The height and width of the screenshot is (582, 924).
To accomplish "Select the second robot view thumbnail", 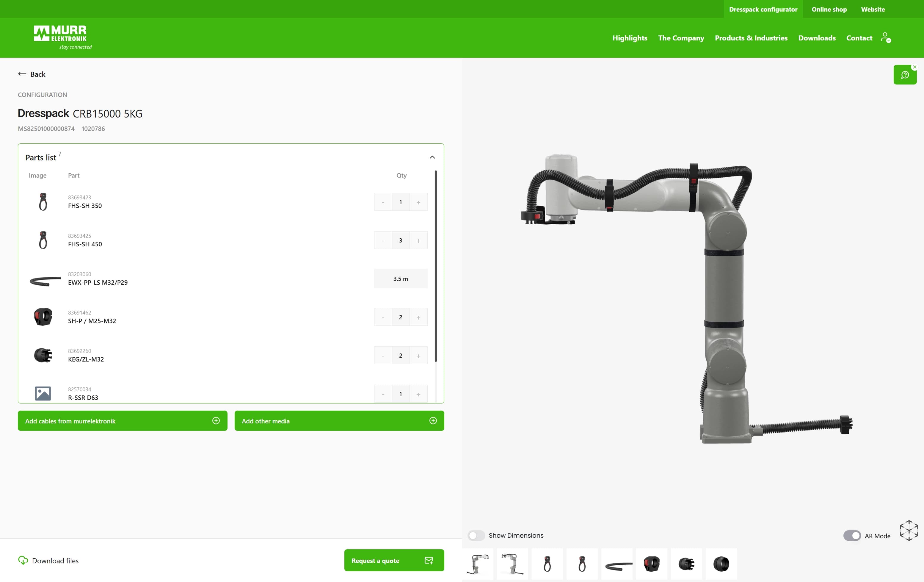I will 513,564.
